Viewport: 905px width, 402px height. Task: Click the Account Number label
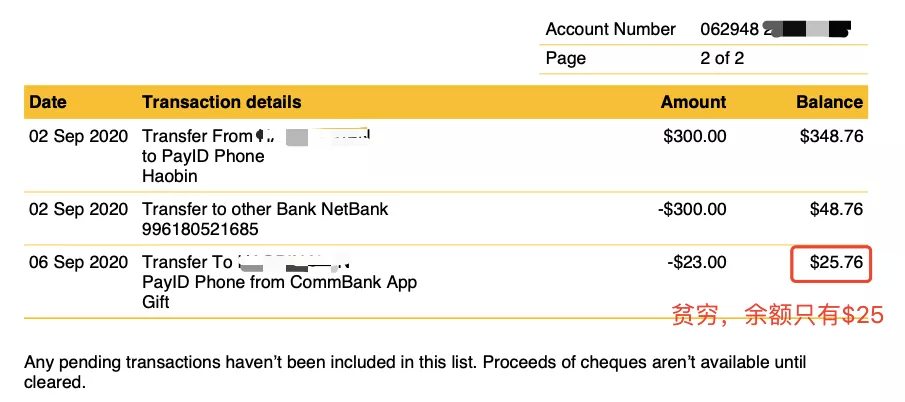(611, 29)
